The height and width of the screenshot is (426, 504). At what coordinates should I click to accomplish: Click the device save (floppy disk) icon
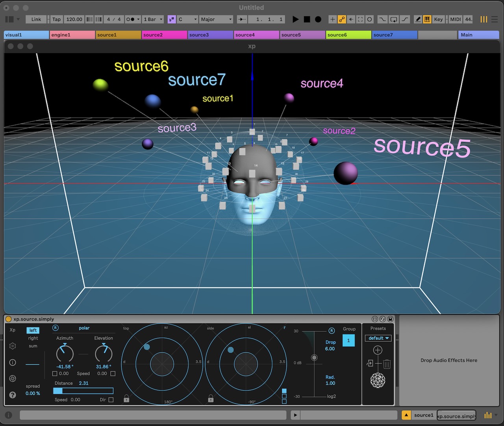point(390,319)
